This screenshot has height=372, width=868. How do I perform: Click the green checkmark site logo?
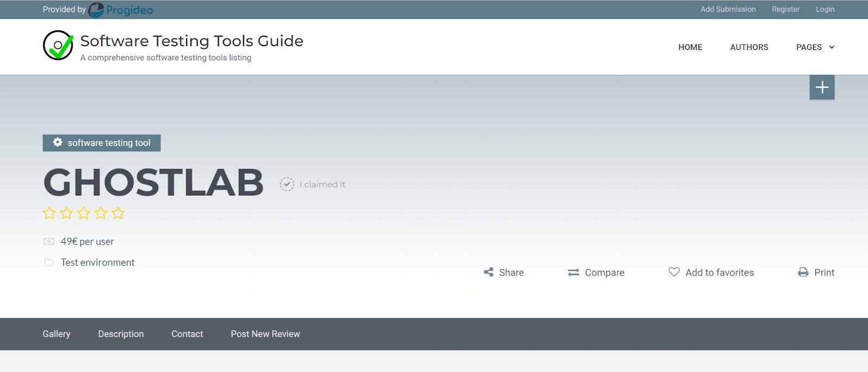[x=58, y=45]
